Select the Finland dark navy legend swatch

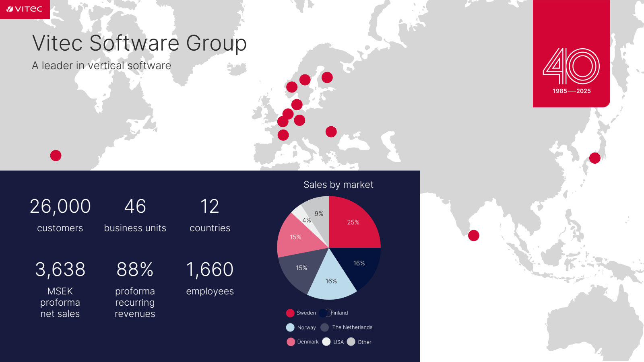point(323,313)
